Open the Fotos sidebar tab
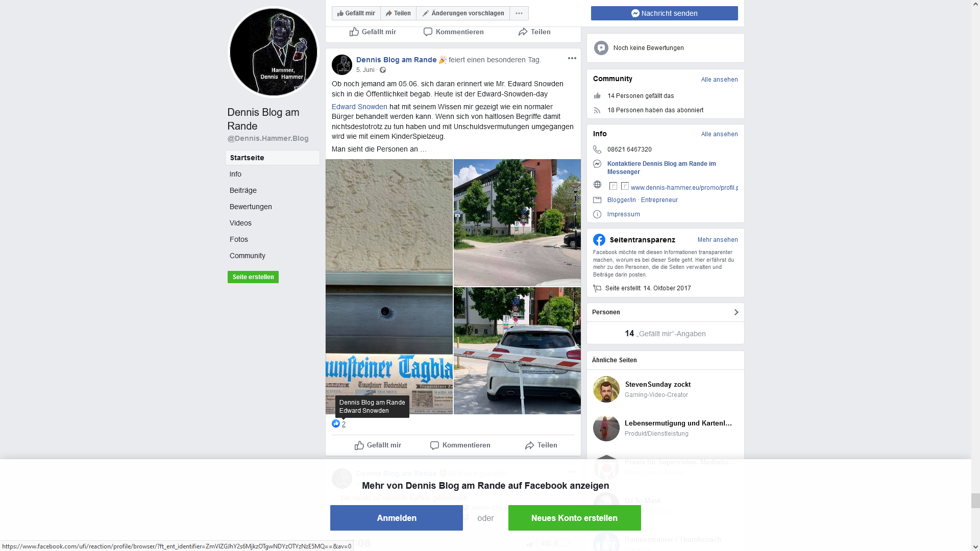The width and height of the screenshot is (980, 551). (x=239, y=239)
